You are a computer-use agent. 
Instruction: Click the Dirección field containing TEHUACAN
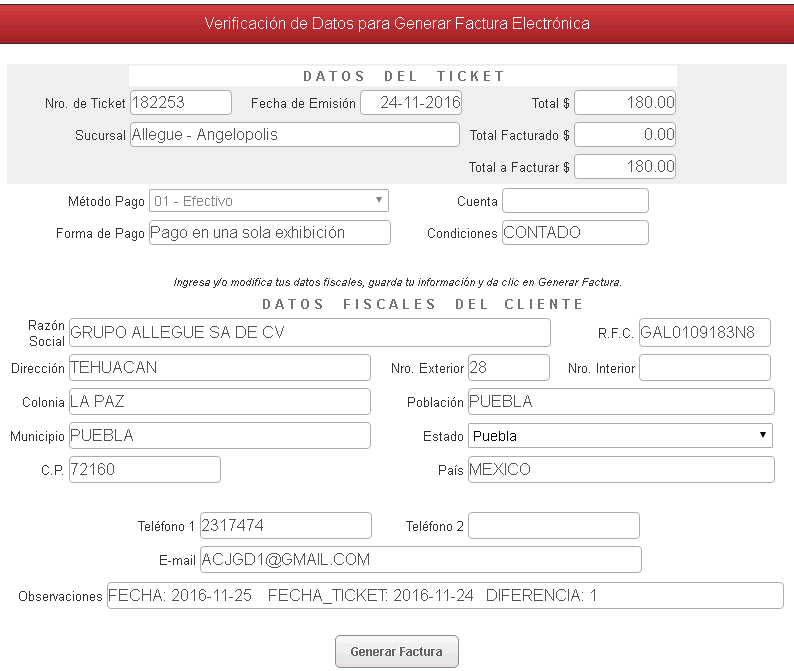coord(219,368)
